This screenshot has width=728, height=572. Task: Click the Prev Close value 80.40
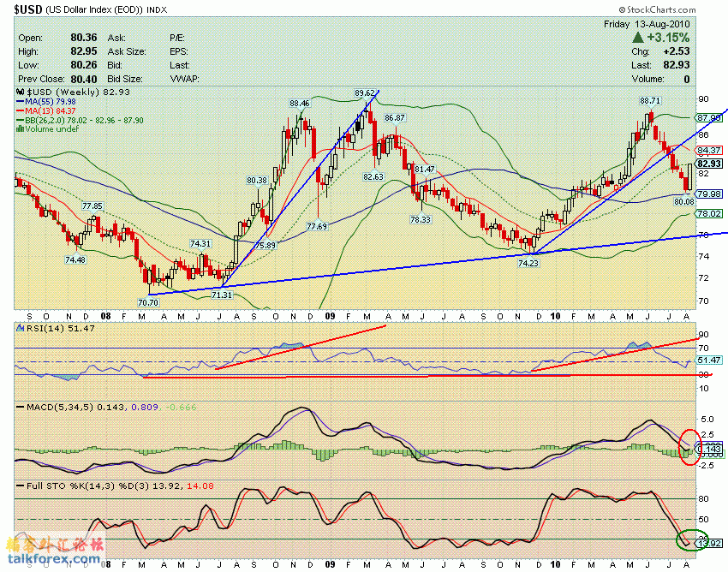[x=84, y=79]
